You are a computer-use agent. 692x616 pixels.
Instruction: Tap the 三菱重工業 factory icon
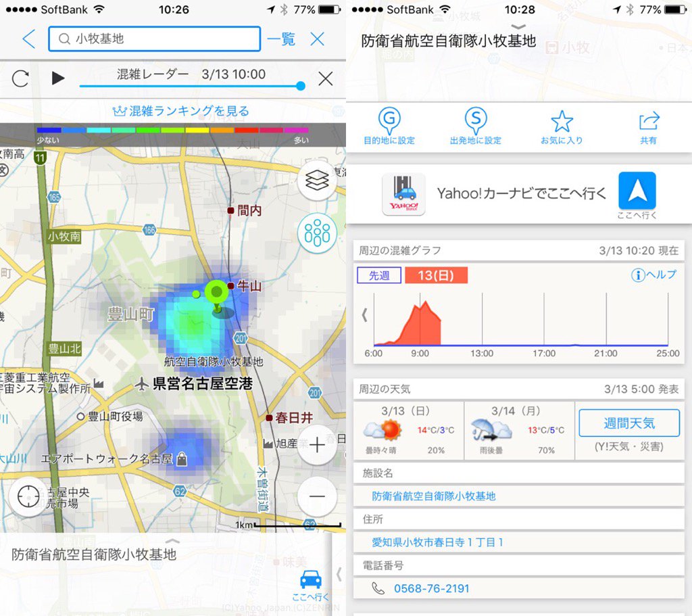pos(99,384)
